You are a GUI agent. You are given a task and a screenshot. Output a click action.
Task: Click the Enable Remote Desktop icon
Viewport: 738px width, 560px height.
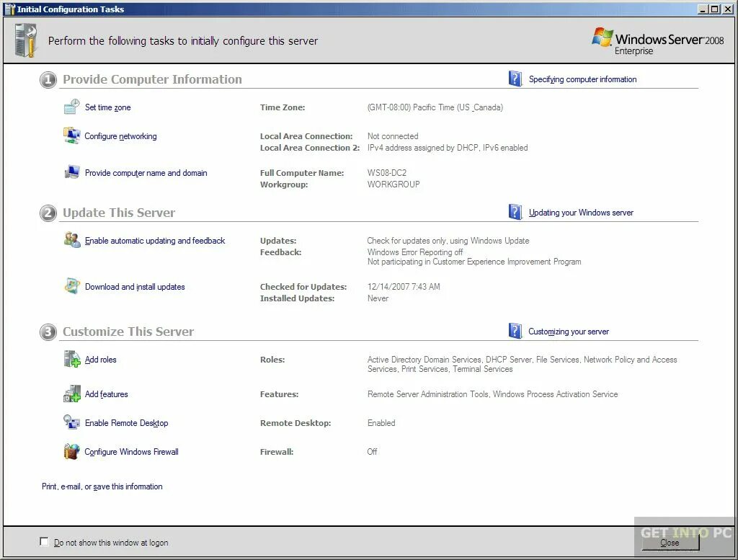click(x=72, y=422)
